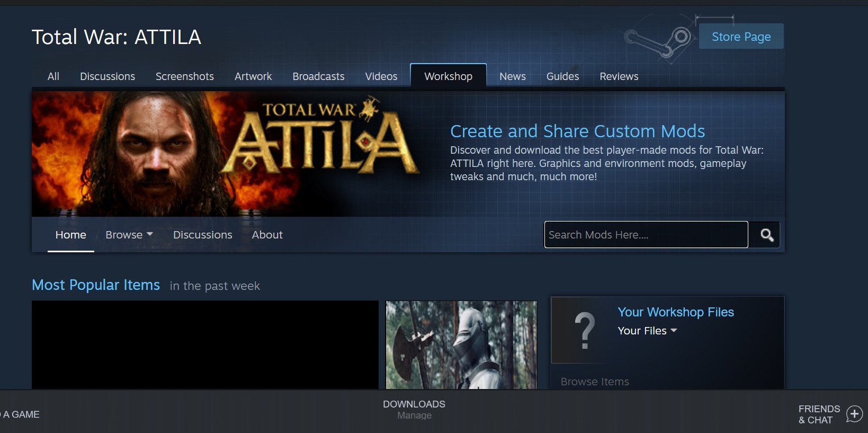
Task: Select the workshop Home tab
Action: click(71, 235)
